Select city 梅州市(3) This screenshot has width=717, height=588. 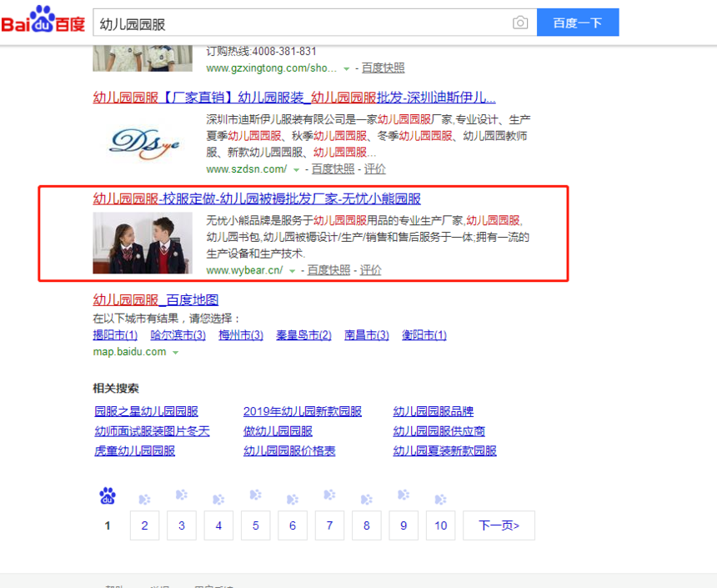(241, 335)
